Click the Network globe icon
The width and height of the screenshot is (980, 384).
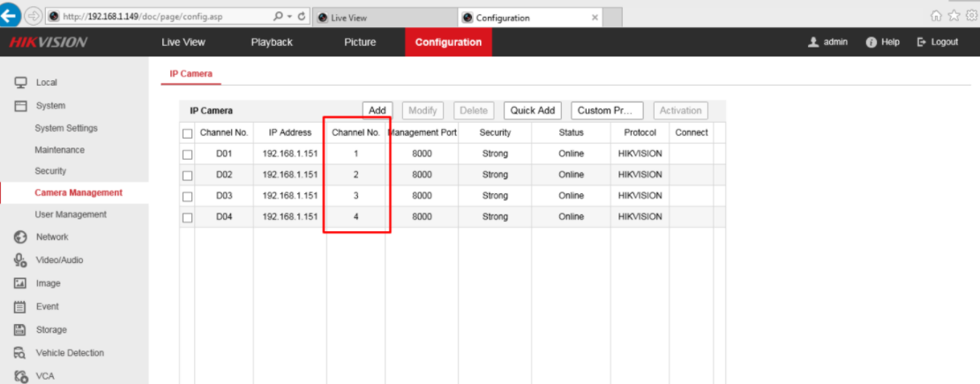(19, 237)
